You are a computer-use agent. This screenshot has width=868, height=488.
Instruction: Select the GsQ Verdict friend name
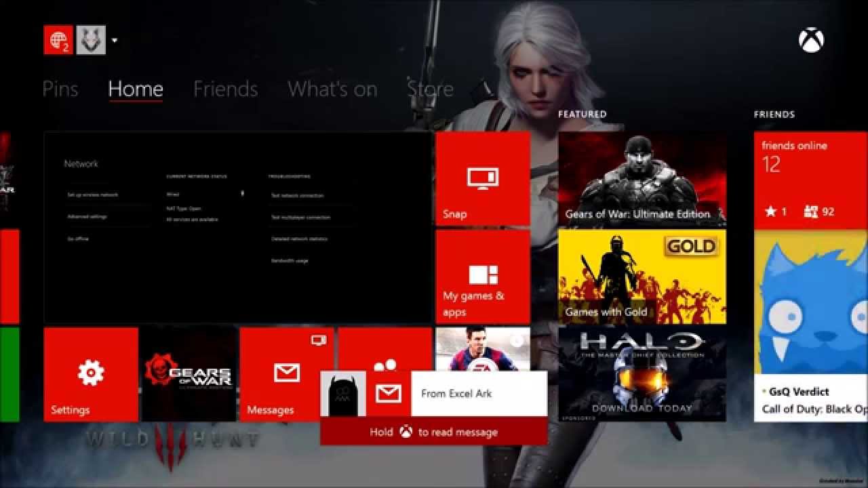click(800, 392)
